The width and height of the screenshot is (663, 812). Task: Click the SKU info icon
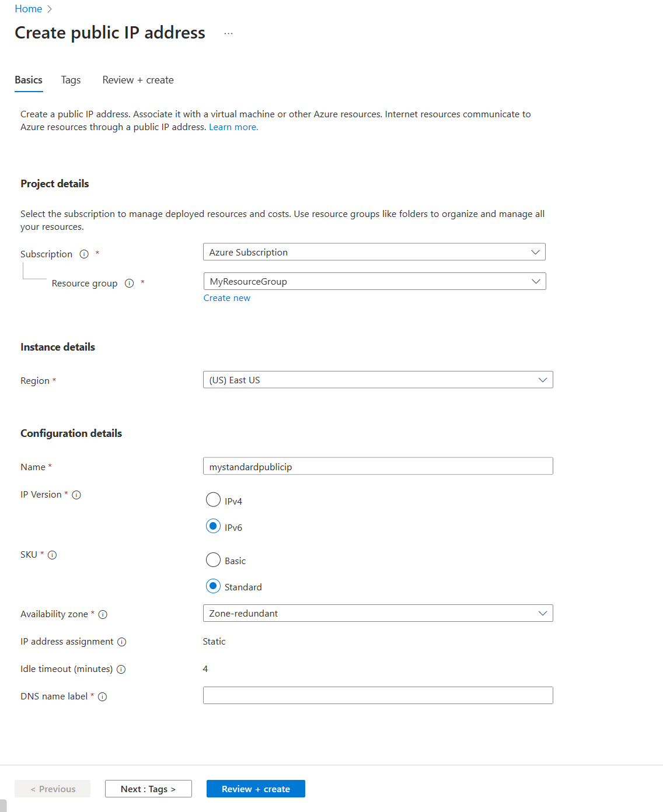coord(53,555)
